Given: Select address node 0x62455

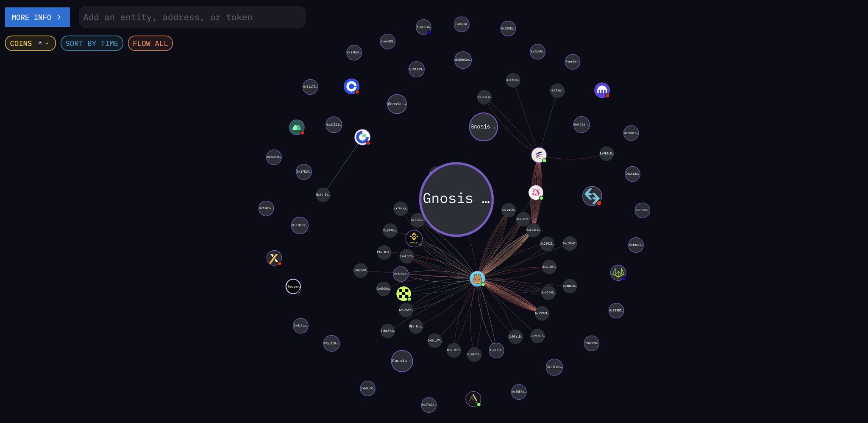Looking at the screenshot, I should click(509, 210).
